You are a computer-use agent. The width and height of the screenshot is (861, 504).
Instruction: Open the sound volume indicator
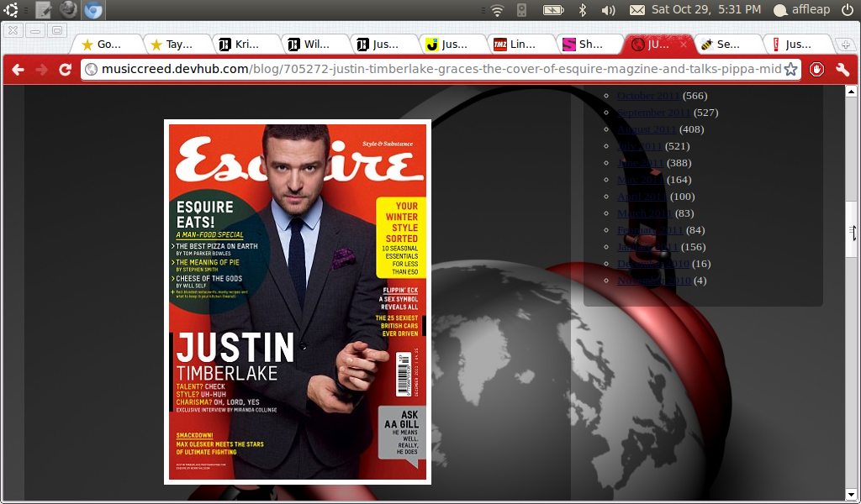[x=608, y=10]
